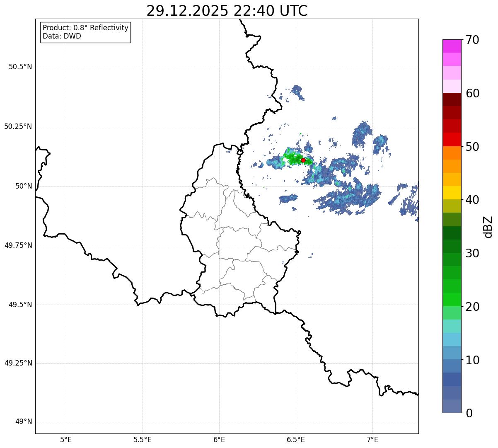
Task: Click the 50.5°N latitude label
Action: tap(20, 67)
